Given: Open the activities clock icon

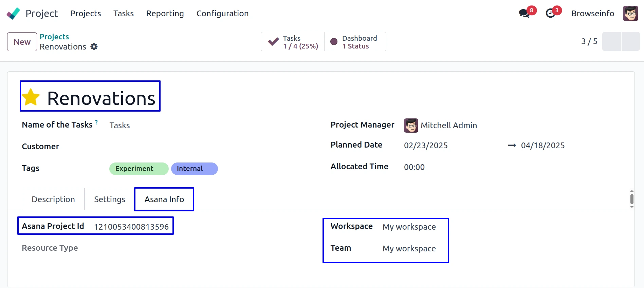Looking at the screenshot, I should (x=550, y=14).
